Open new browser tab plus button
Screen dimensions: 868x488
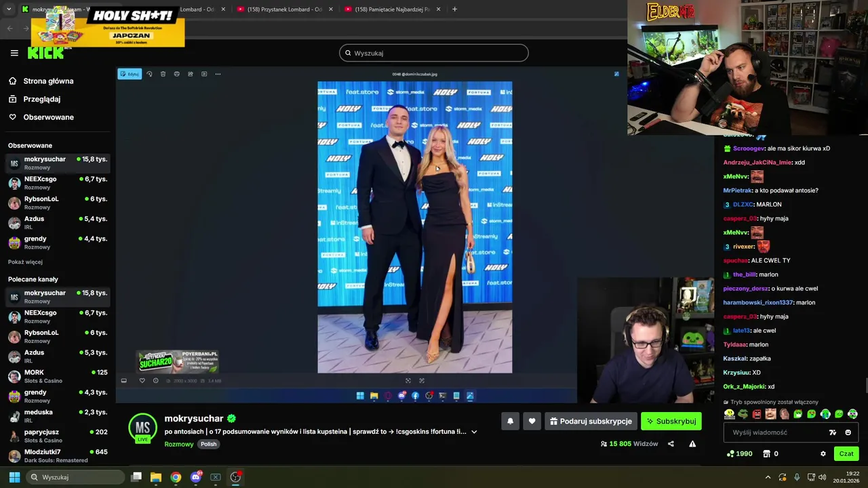pos(454,9)
